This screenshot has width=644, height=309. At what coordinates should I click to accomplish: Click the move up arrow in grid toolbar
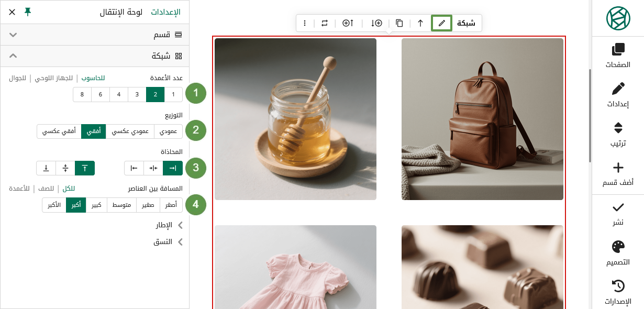click(x=420, y=23)
